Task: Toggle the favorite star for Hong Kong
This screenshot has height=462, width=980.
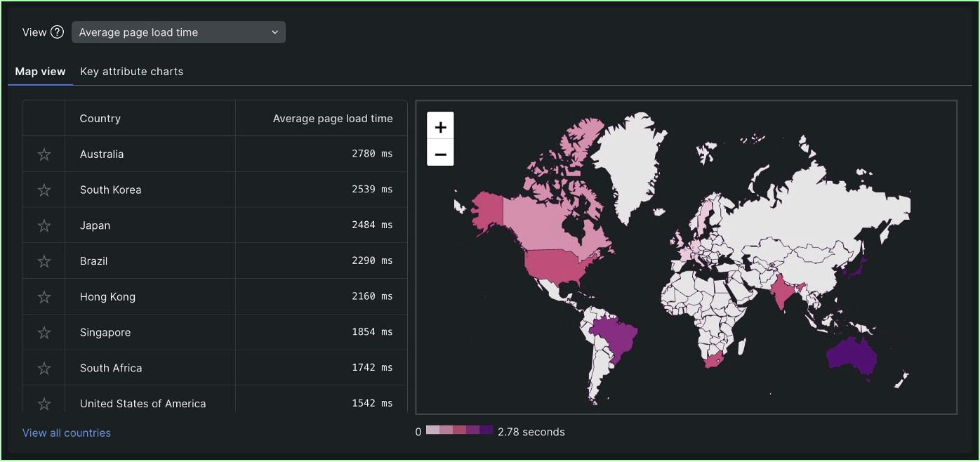Action: click(x=44, y=296)
